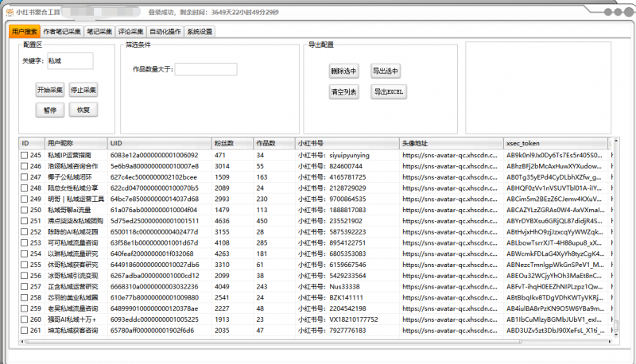Click the 作品数量大于 input box
Image resolution: width=636 pixels, height=364 pixels.
pyautogui.click(x=206, y=69)
